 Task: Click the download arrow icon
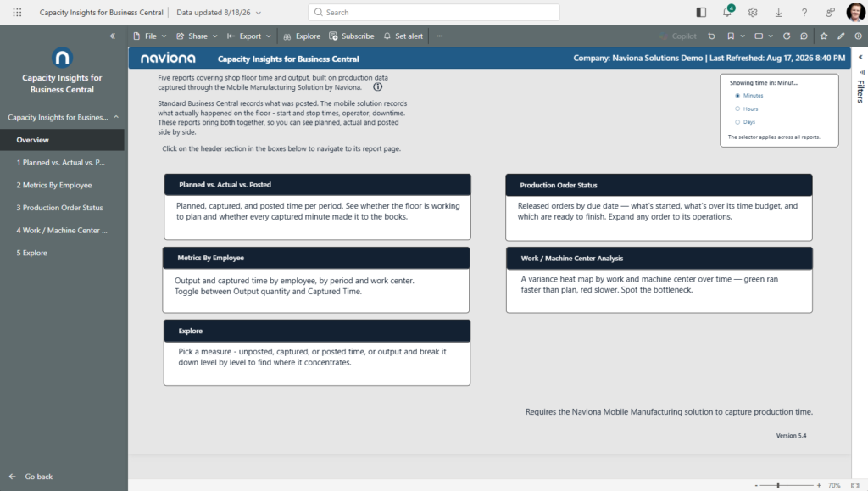pyautogui.click(x=778, y=12)
